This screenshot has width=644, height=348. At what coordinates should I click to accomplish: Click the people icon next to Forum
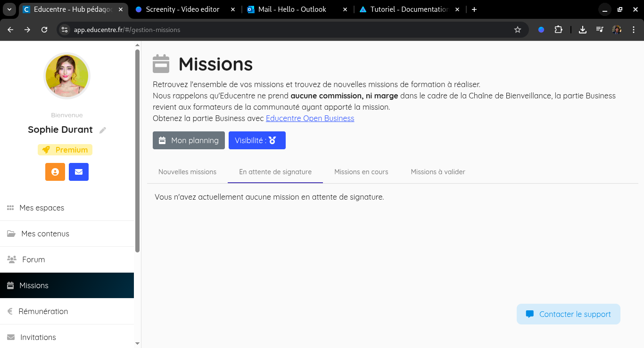[12, 259]
